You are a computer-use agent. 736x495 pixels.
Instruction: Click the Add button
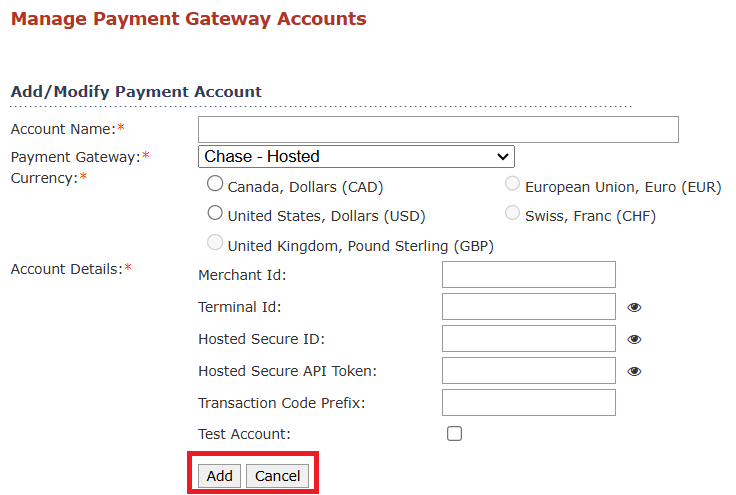[x=219, y=476]
